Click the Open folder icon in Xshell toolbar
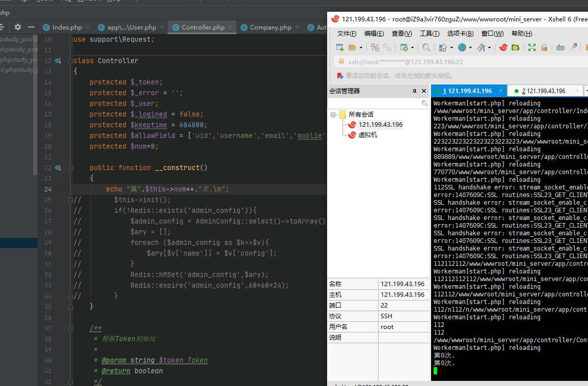Viewport: 588px width, 386px height. 352,47
